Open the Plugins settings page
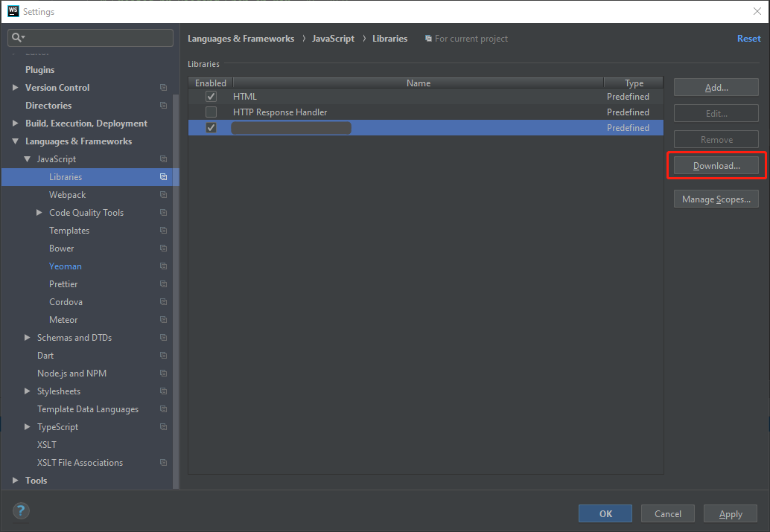The image size is (770, 532). 39,70
